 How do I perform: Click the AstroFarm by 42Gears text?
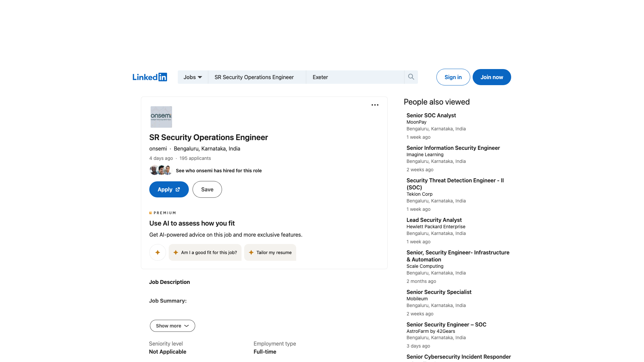[431, 331]
